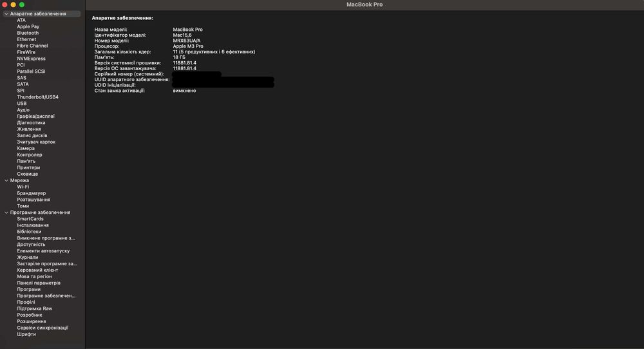Select Вимкнене програмне з… entry

[46, 238]
